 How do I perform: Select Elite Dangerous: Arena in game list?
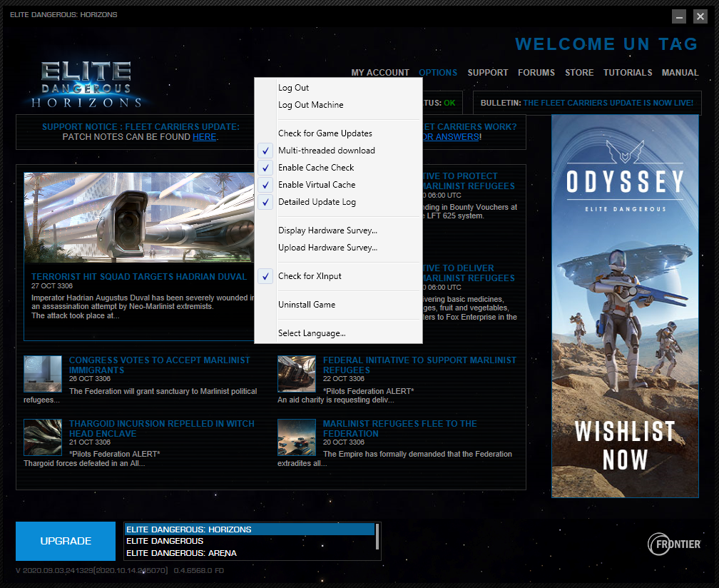[x=250, y=553]
